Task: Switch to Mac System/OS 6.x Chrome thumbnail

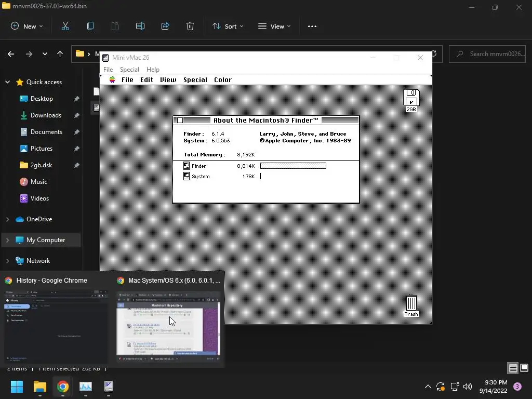Action: coord(168,319)
